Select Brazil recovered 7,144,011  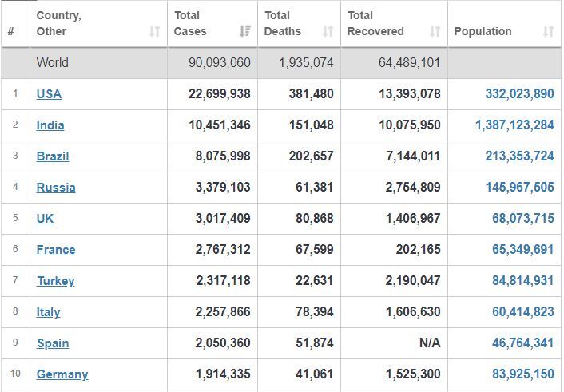tap(413, 156)
